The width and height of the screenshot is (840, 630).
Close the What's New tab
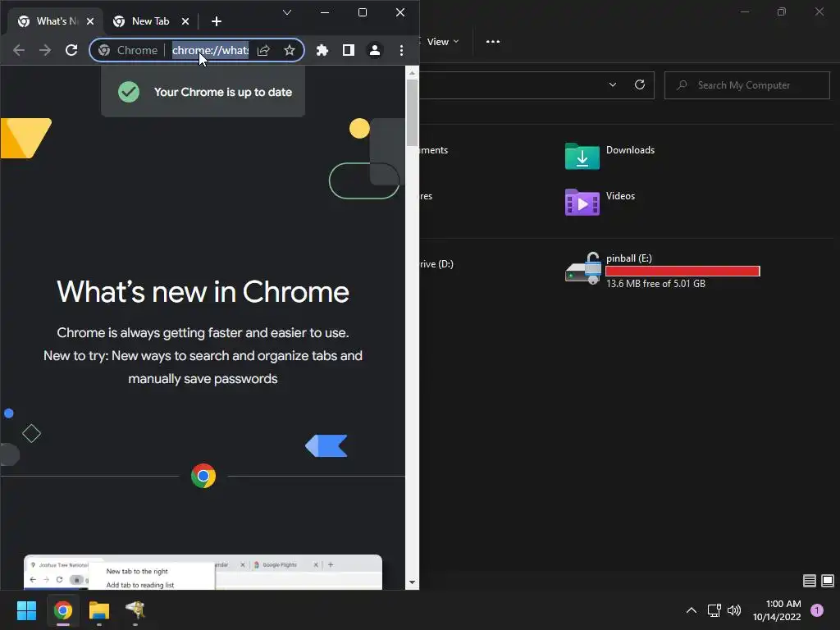point(90,21)
